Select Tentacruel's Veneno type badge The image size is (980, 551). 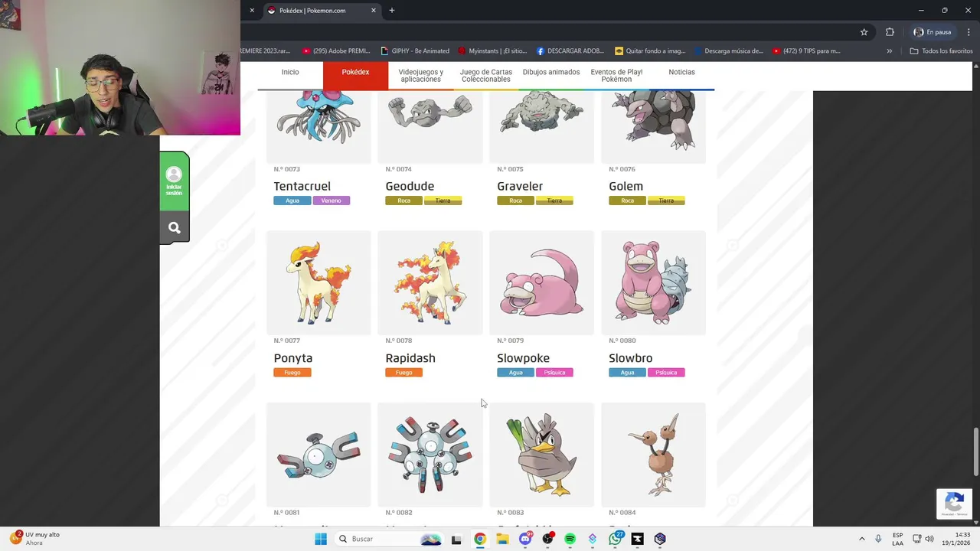[x=332, y=201]
